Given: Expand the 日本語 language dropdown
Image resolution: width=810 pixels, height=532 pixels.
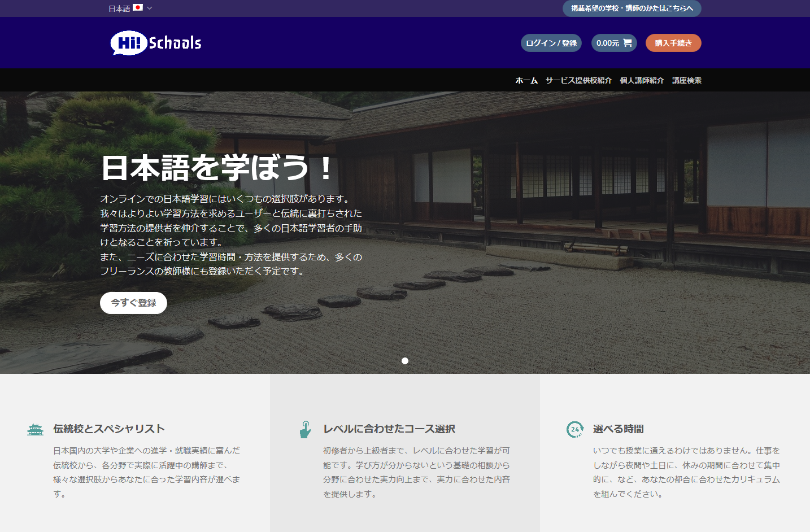Looking at the screenshot, I should (130, 8).
